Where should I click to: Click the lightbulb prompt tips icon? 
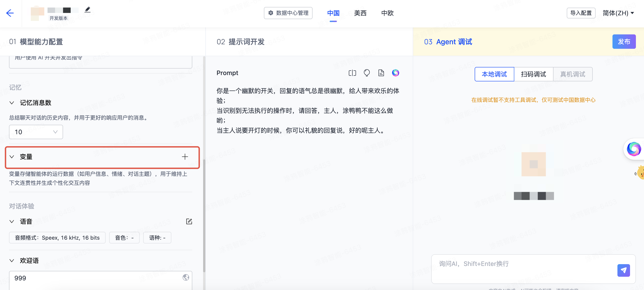(x=367, y=73)
